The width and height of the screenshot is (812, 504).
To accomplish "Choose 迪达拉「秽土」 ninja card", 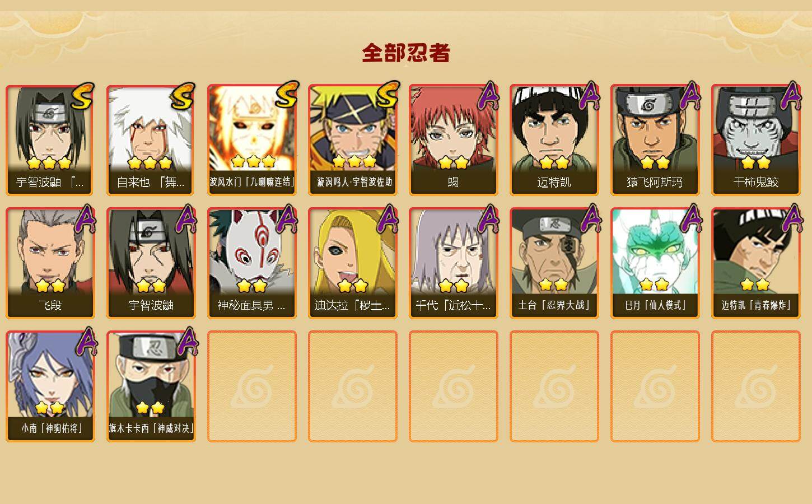I will pos(353,263).
